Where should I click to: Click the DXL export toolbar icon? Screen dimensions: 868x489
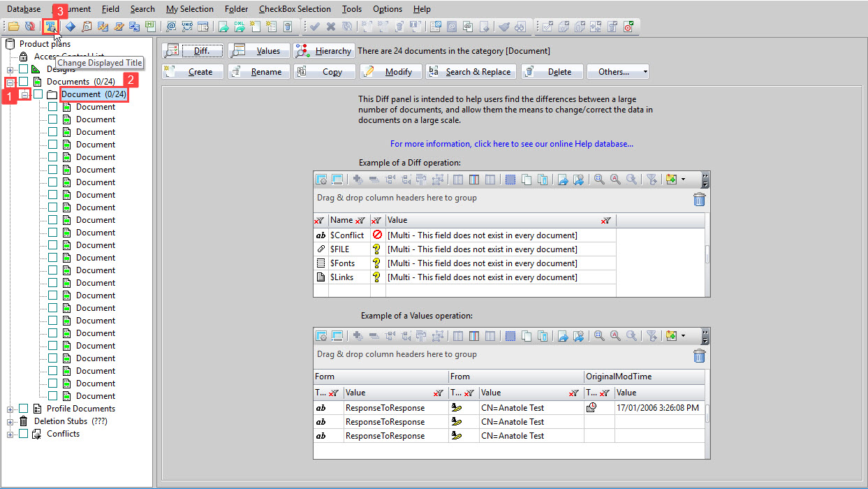[x=240, y=27]
